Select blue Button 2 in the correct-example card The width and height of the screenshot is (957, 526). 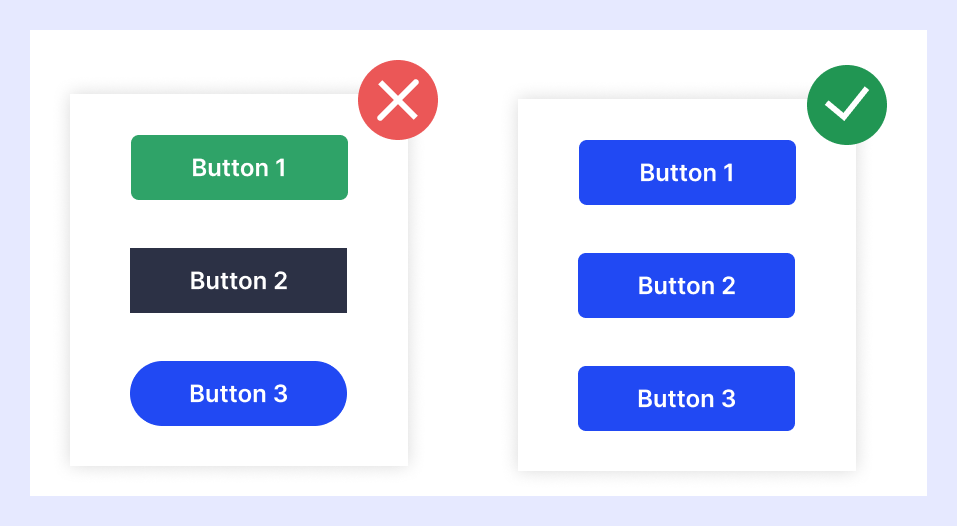click(x=687, y=286)
